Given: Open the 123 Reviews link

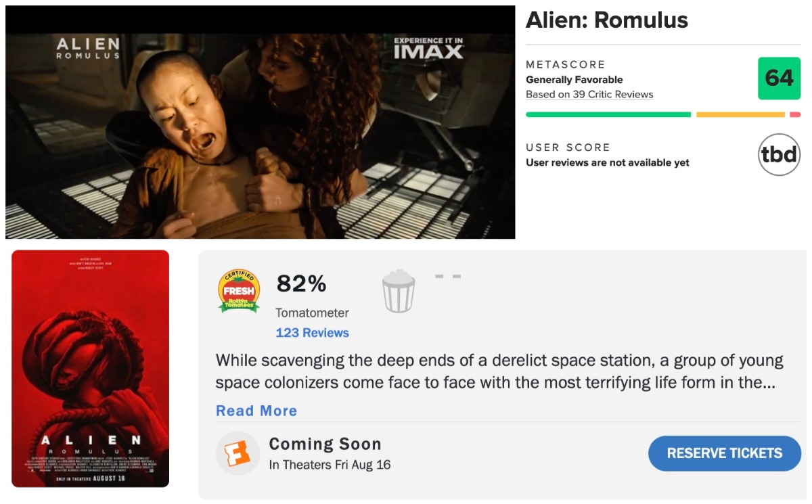Looking at the screenshot, I should tap(312, 333).
